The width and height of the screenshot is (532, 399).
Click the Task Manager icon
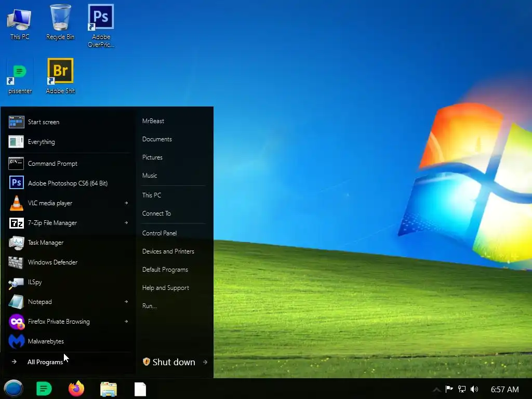coord(16,243)
